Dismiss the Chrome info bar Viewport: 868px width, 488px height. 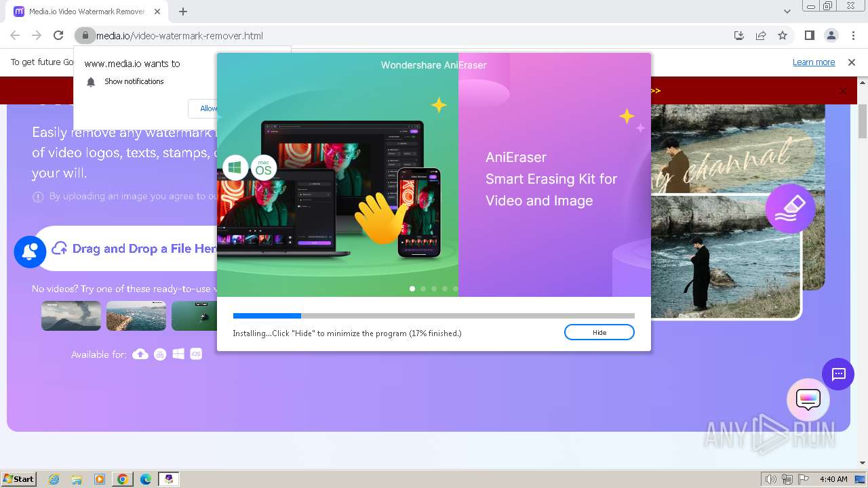coord(852,62)
